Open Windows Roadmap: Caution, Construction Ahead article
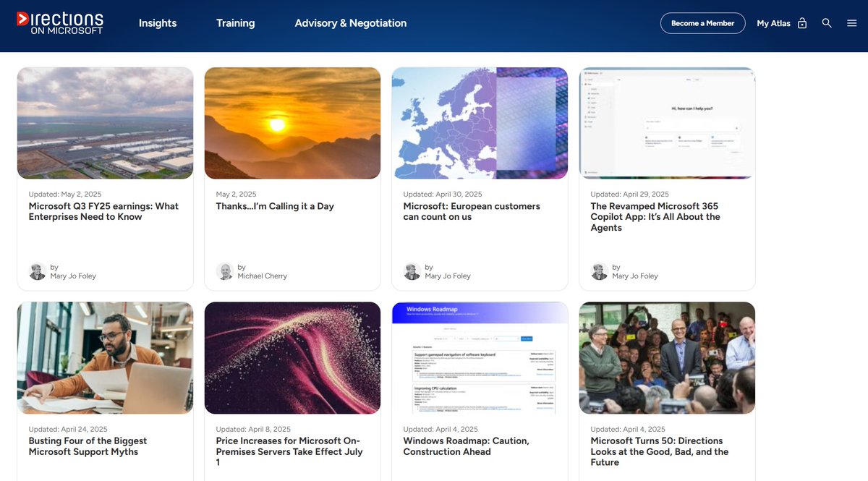Screen dimensions: 868x481 (466, 446)
